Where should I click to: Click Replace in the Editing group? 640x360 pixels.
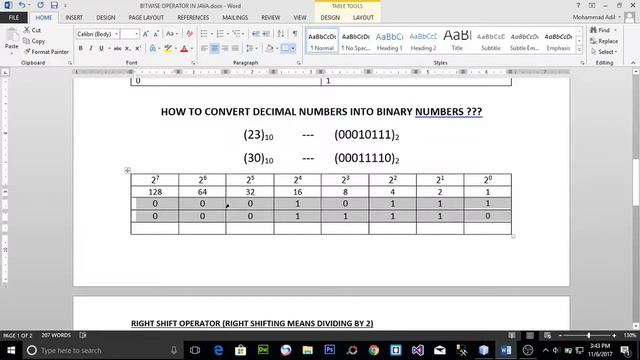click(x=604, y=41)
